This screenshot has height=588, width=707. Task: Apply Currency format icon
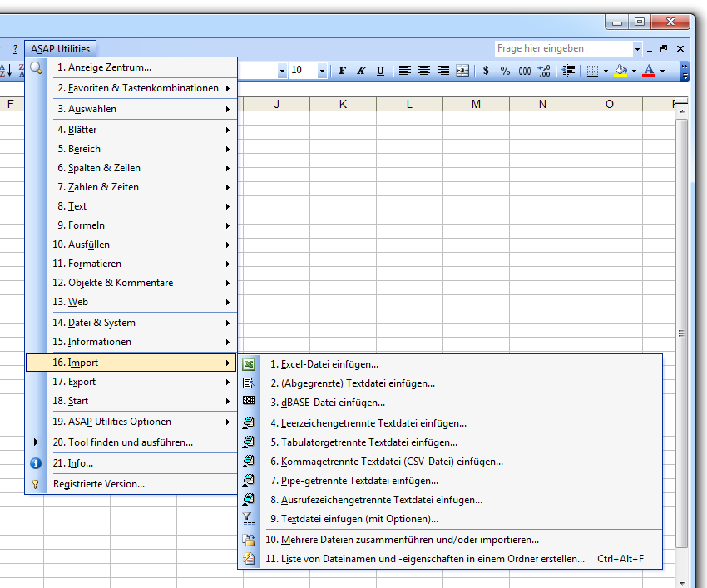(486, 71)
